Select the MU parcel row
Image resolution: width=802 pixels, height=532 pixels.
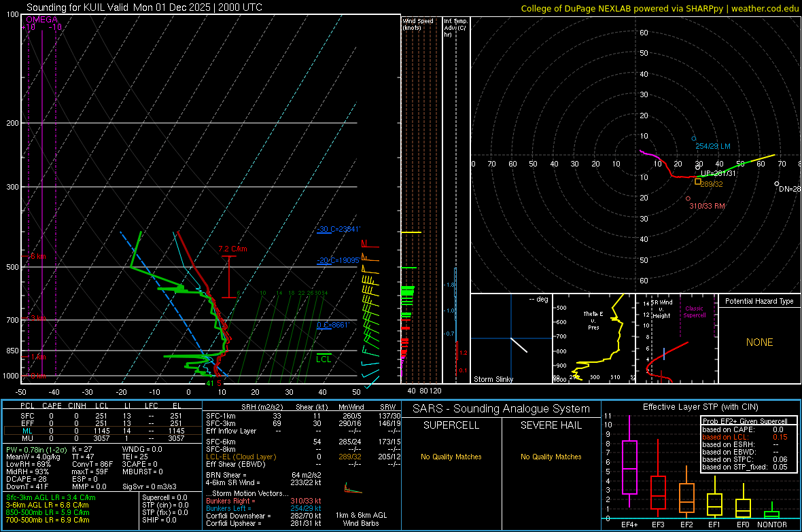click(x=103, y=438)
